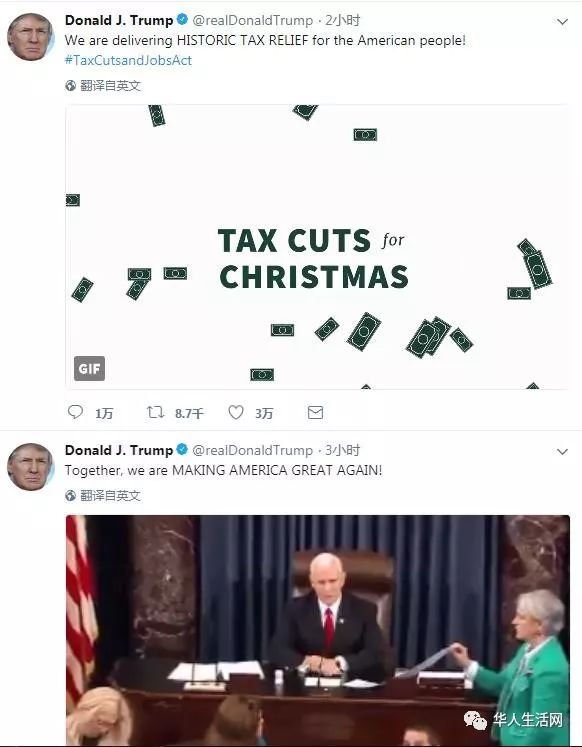Open profile avatar beside the first tweet

[30, 37]
